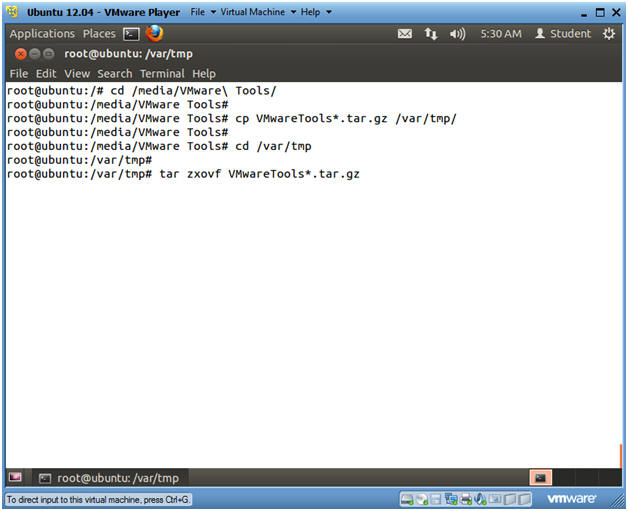Click the VMware floppy drive device icon
The width and height of the screenshot is (628, 511).
point(436,499)
